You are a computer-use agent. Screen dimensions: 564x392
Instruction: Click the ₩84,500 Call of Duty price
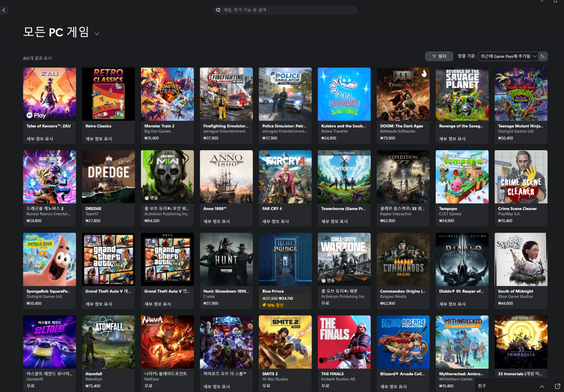click(x=152, y=221)
